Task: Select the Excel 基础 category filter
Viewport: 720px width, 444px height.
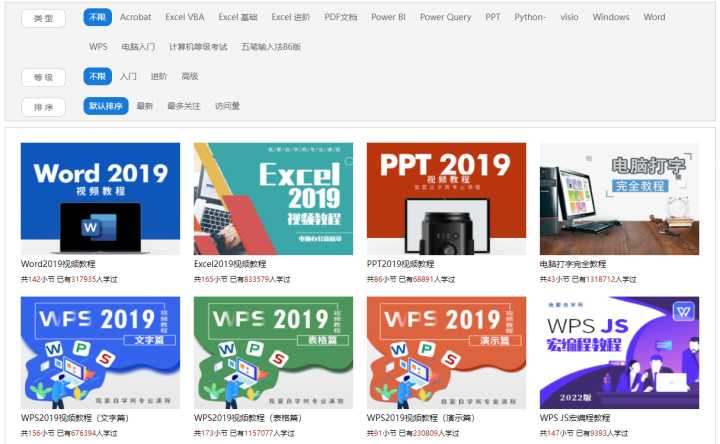Action: point(238,17)
